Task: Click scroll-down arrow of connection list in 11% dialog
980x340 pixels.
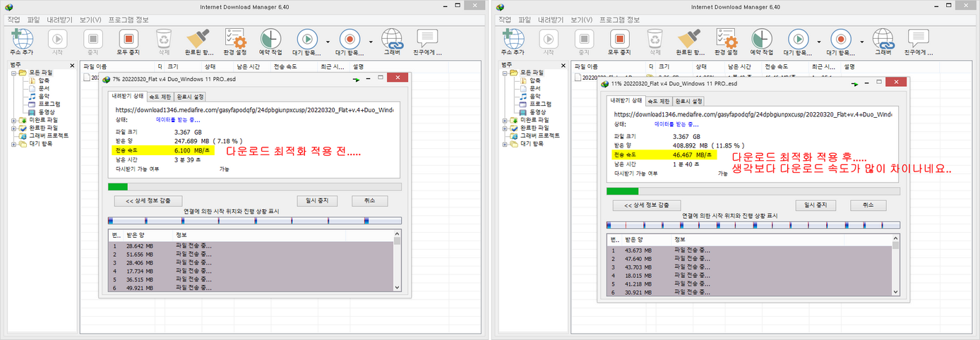Action: coord(896,292)
